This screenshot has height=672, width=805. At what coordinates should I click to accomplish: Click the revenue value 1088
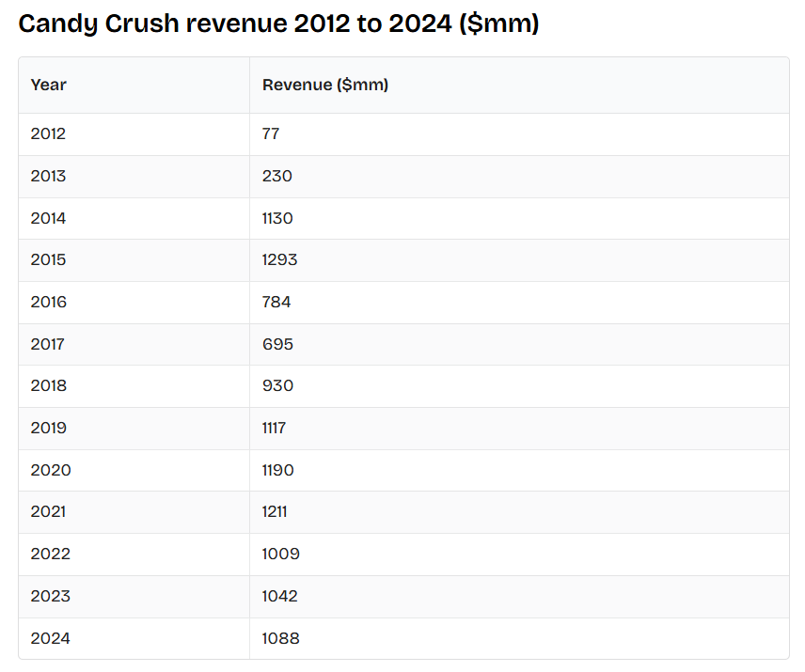(280, 638)
